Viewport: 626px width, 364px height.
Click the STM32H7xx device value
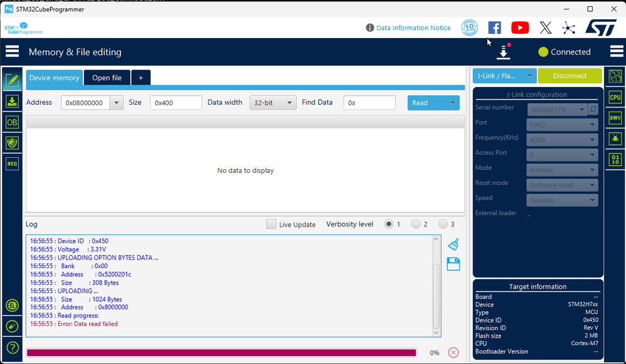click(x=583, y=304)
